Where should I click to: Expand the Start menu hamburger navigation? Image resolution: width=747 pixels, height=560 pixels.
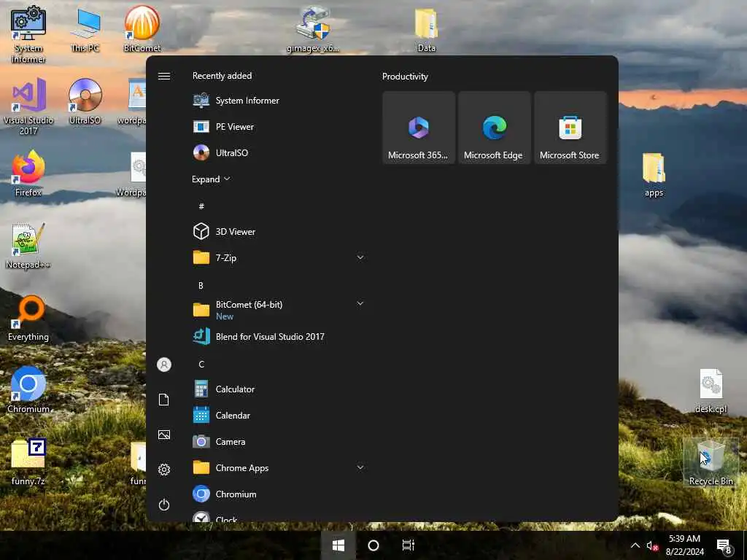pyautogui.click(x=164, y=76)
